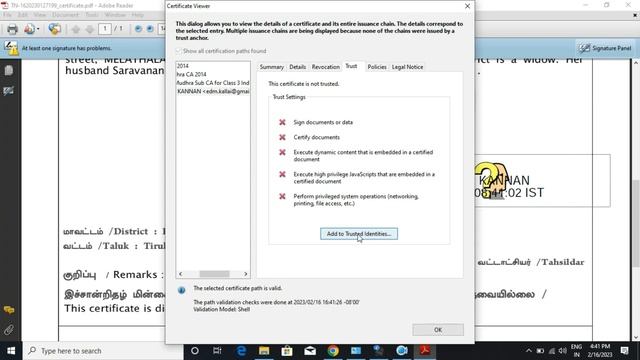Click the volume icon in system tray
The width and height of the screenshot is (640, 360).
[x=562, y=351]
